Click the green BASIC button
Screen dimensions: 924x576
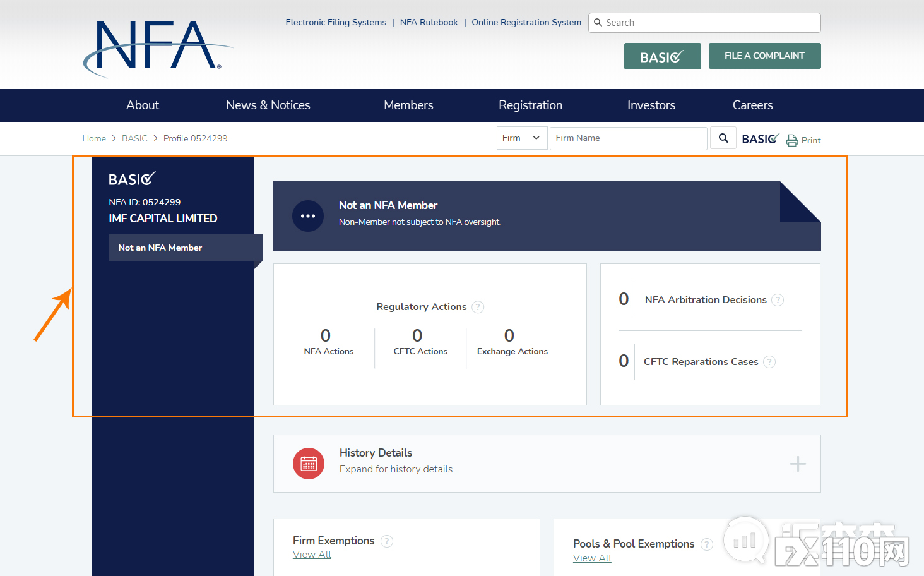click(663, 56)
